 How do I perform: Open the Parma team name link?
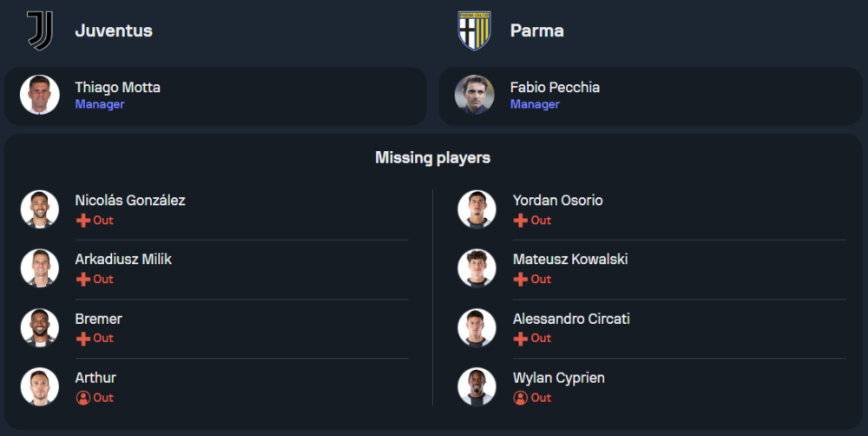(536, 30)
